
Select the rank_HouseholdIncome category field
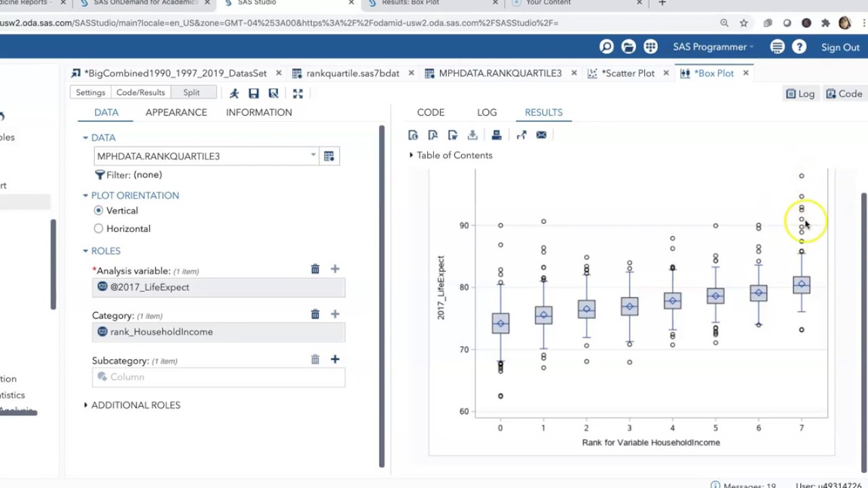point(218,332)
